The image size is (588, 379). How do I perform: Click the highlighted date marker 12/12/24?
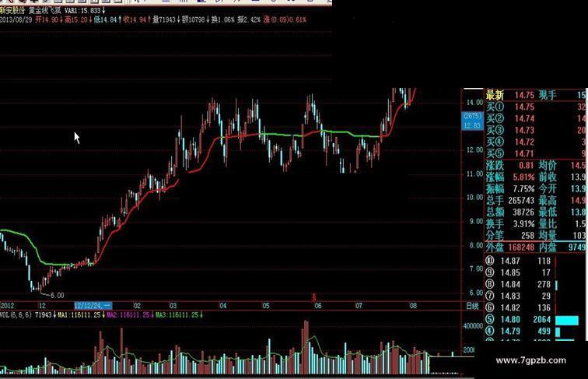(93, 305)
